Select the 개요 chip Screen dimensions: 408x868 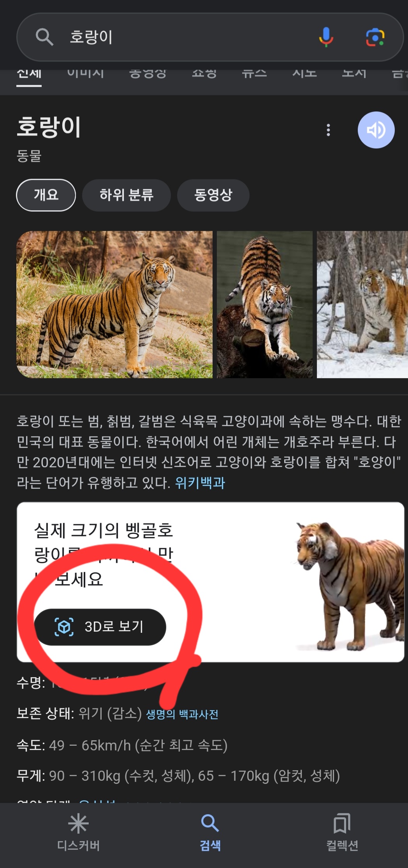click(46, 195)
